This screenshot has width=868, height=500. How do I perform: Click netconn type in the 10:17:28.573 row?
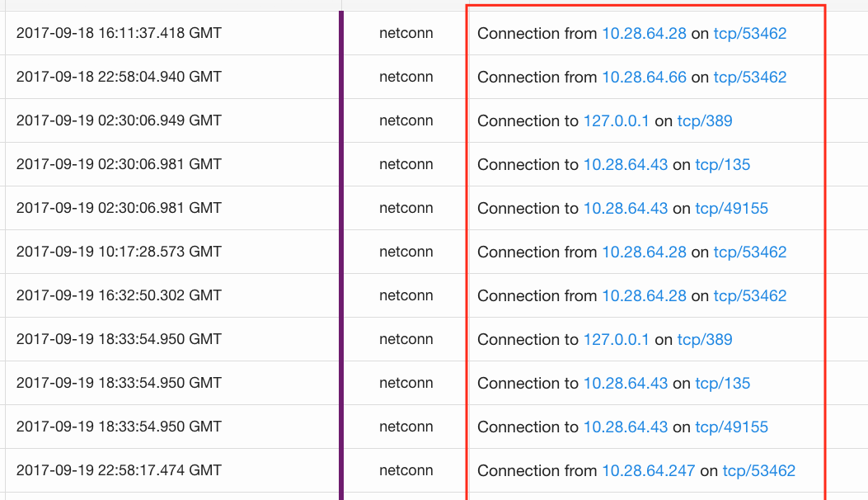click(x=406, y=252)
